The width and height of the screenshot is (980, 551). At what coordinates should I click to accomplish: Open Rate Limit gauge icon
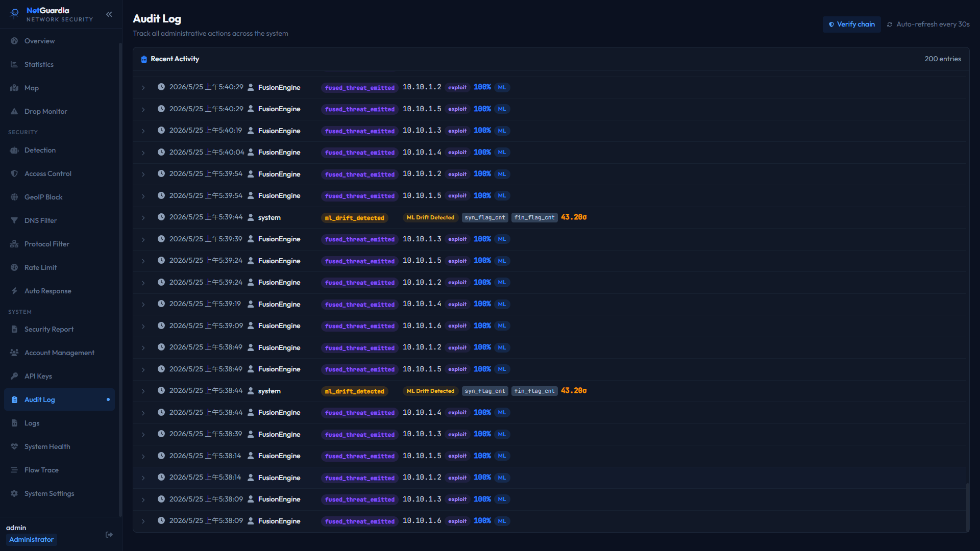tap(14, 267)
